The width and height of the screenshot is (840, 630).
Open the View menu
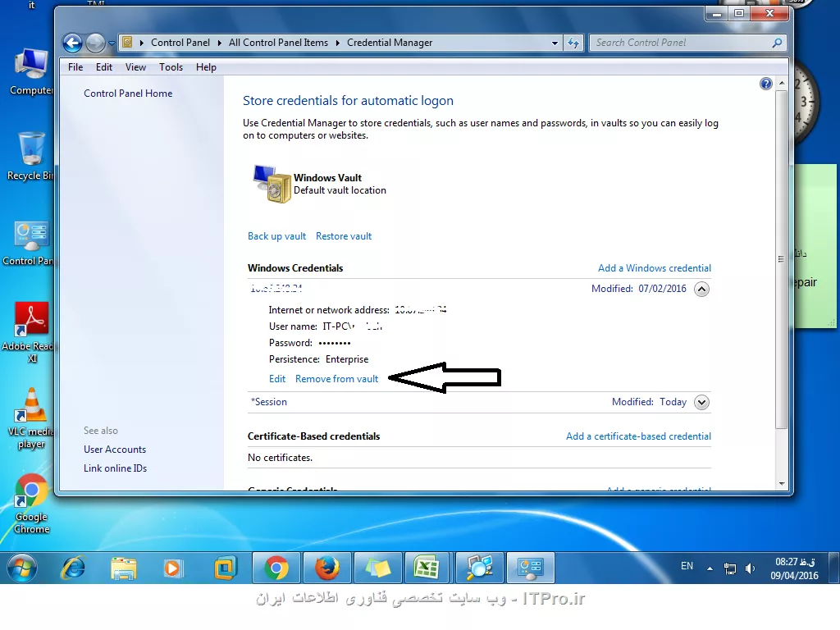tap(135, 67)
